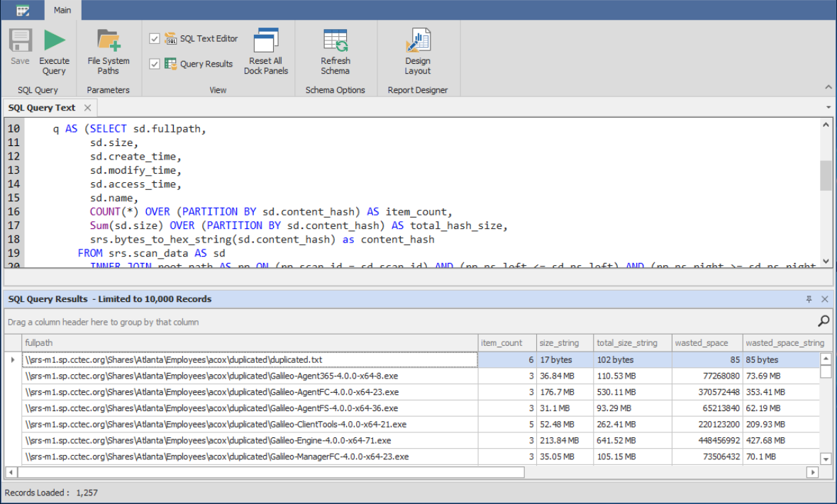Viewport: 837px width, 504px height.
Task: Click the search magnifier in results panel
Action: click(823, 320)
